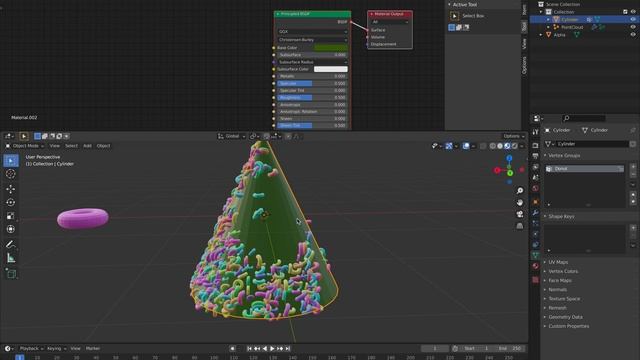Select the Annotate tool
640x360 pixels.
[x=11, y=244]
